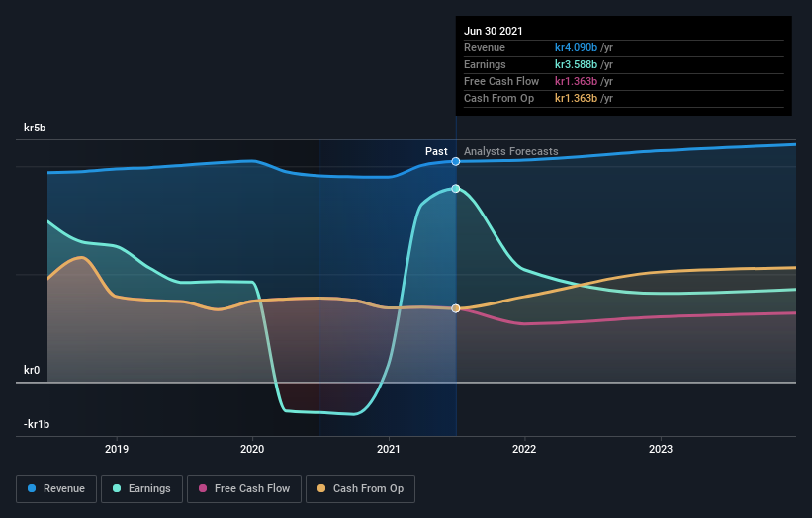The width and height of the screenshot is (812, 518).
Task: Click the kr5b y-axis label
Action: coord(35,128)
